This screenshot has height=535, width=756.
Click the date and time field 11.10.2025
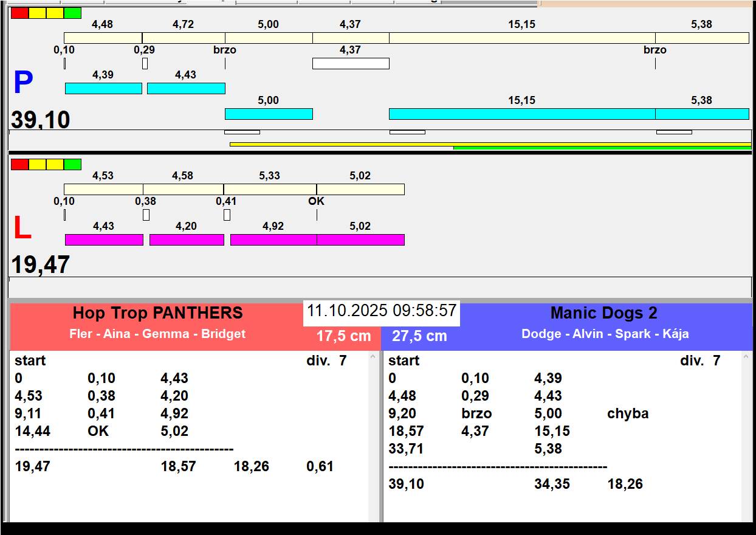(382, 311)
